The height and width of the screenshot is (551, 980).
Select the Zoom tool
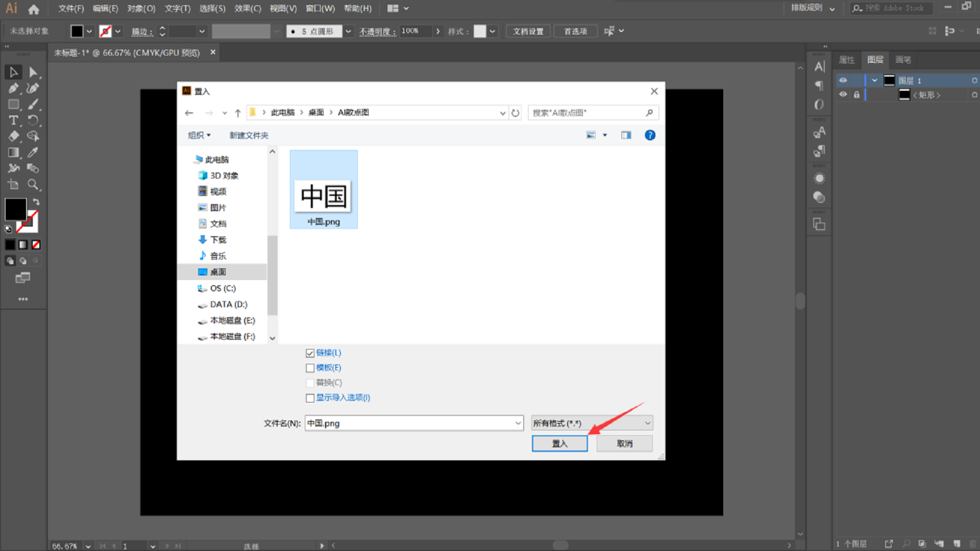33,185
